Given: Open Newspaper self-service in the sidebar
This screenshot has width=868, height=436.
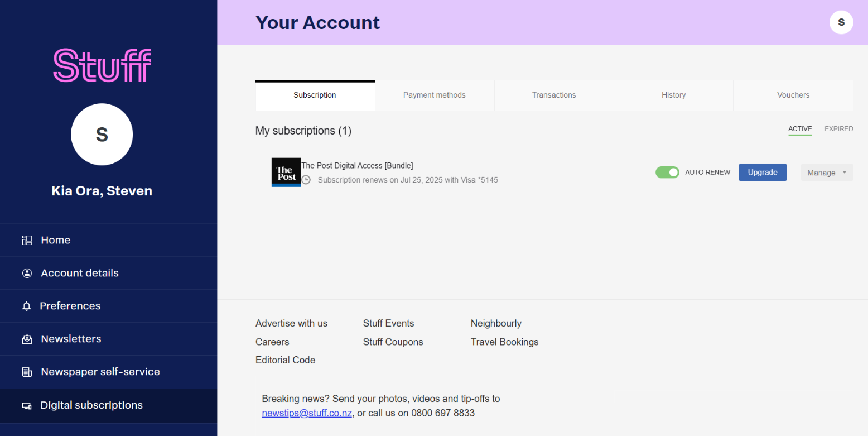Looking at the screenshot, I should pos(109,372).
